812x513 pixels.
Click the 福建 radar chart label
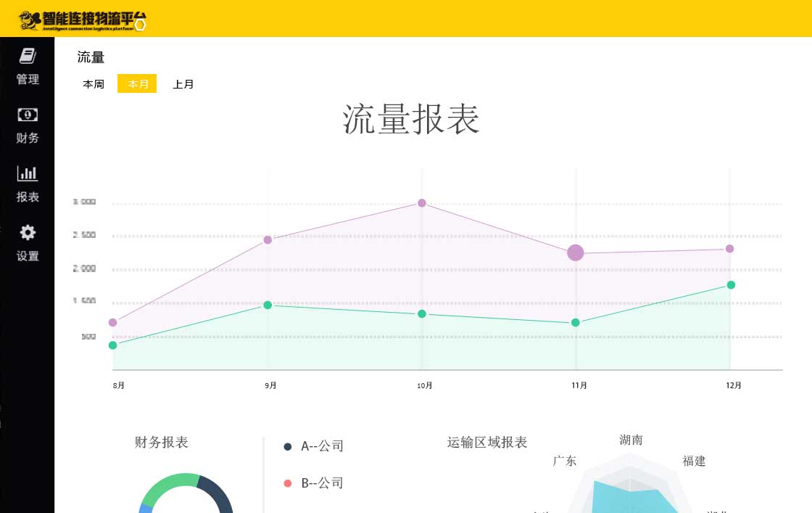694,461
